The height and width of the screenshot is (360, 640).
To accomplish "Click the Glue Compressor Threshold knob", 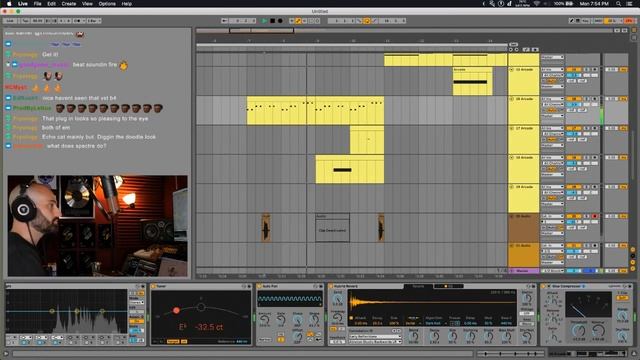I will pos(578,331).
